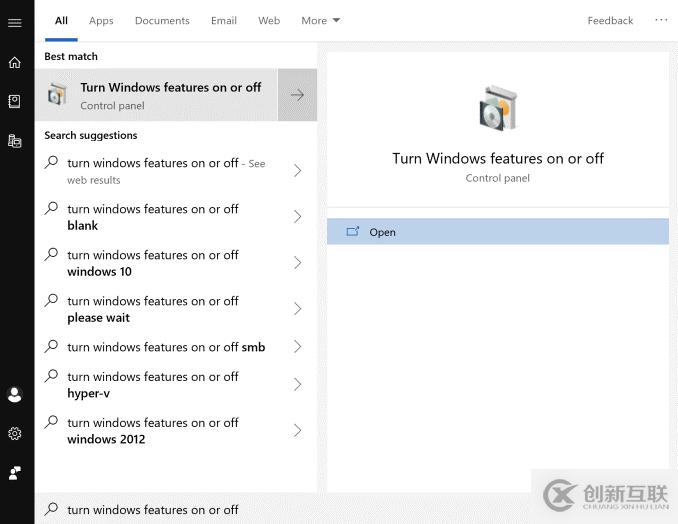Image resolution: width=678 pixels, height=524 pixels.
Task: Expand the 'hyper-v' suggestion chevron
Action: point(297,384)
